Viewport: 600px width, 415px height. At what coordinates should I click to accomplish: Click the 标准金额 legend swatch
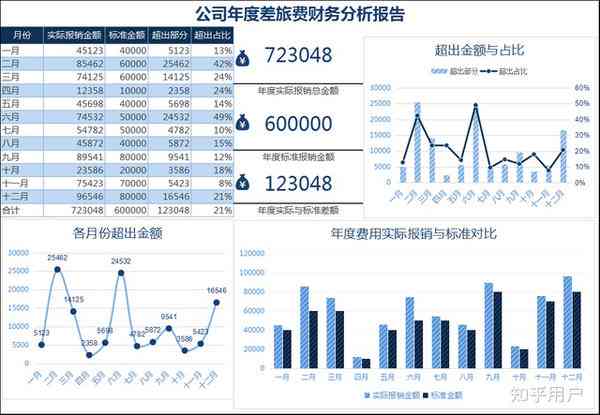(426, 395)
